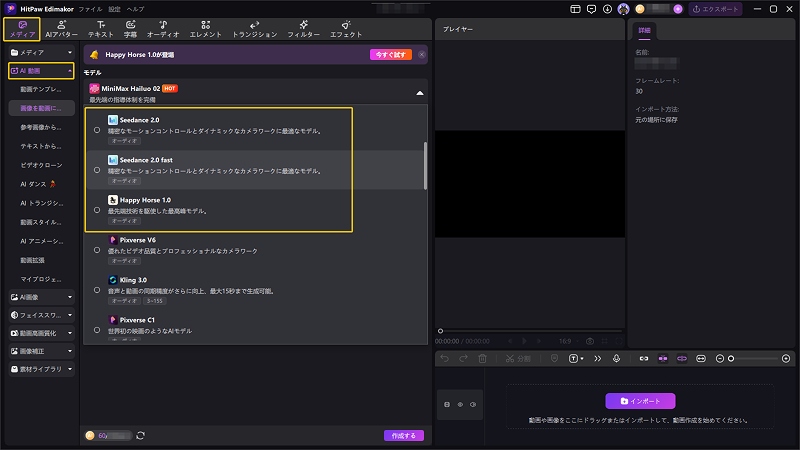Open the download icon in title bar
This screenshot has width=800, height=450.
click(x=607, y=9)
